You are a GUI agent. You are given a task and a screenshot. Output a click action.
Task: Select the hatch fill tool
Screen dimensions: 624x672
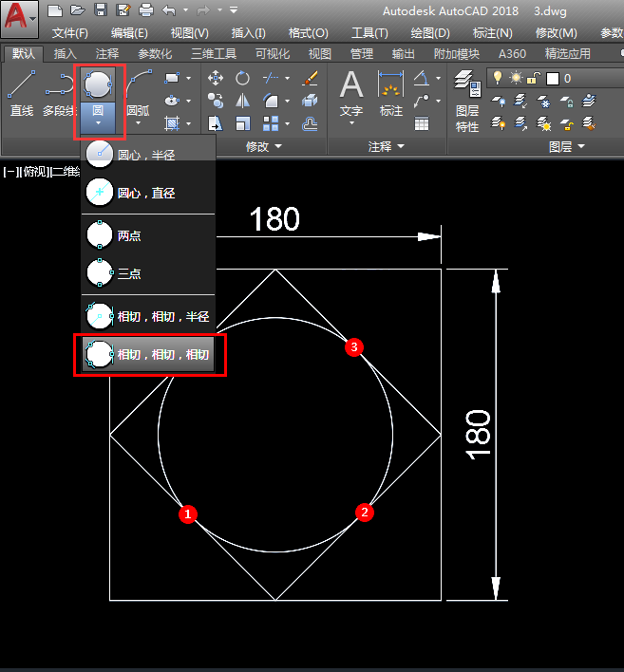click(x=172, y=123)
